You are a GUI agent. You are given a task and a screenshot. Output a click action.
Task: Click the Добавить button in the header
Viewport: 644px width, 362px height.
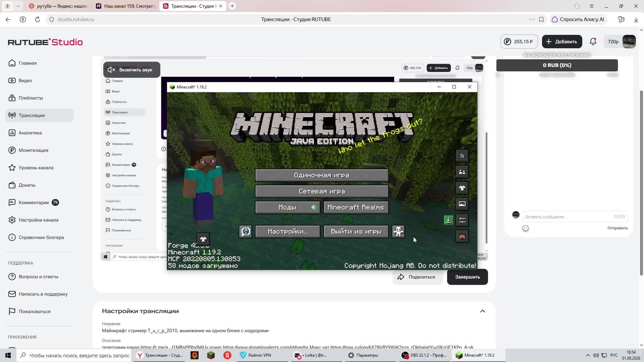[x=562, y=42]
